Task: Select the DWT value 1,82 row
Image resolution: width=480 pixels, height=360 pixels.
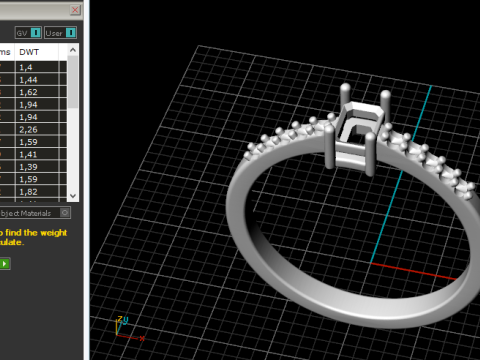Action: 33,192
